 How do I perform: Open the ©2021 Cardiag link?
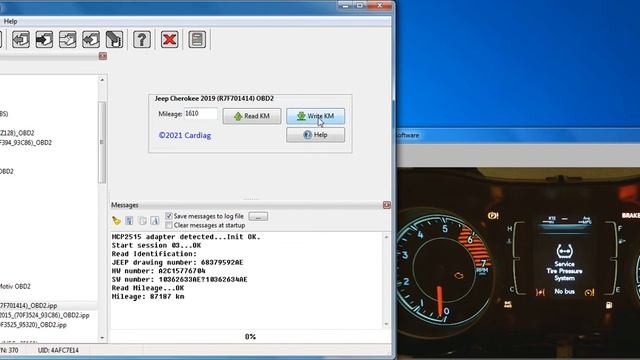(184, 135)
